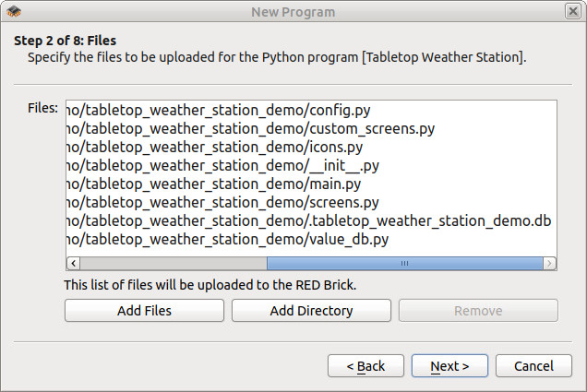Image resolution: width=587 pixels, height=392 pixels.
Task: Cancel the new program wizard
Action: [533, 366]
